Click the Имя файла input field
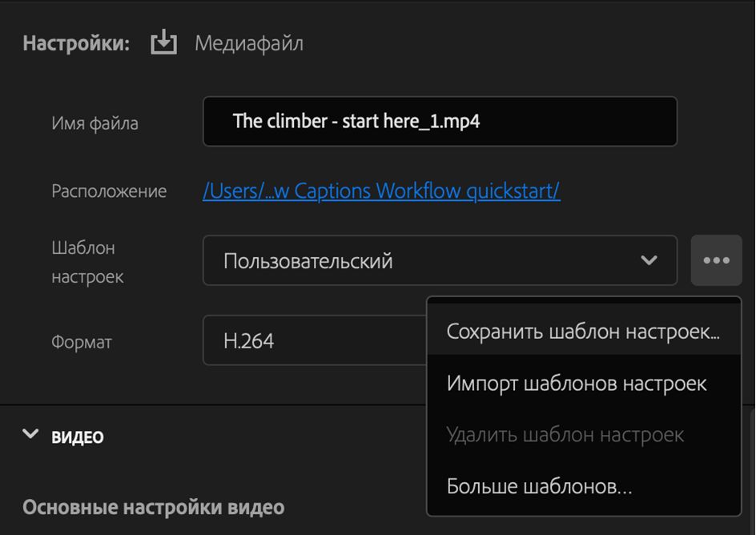 point(439,121)
